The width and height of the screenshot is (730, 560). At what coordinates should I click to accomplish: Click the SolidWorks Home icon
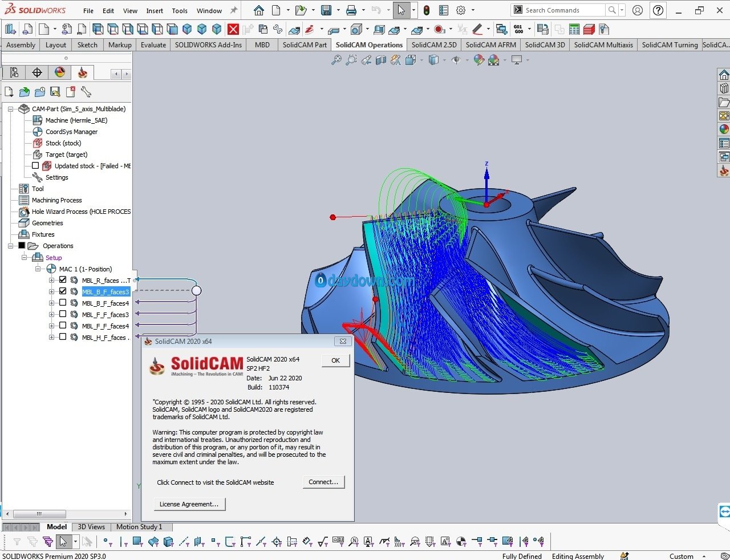(x=259, y=10)
